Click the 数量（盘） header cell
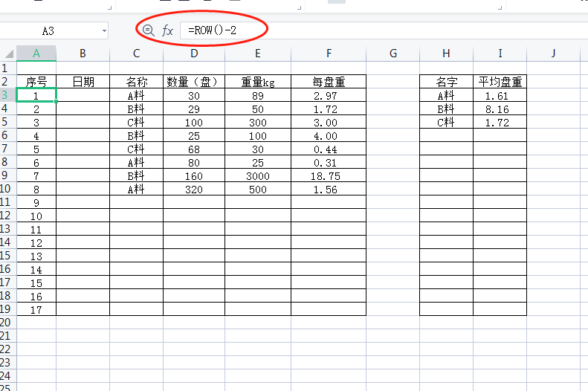This screenshot has width=588, height=391. (194, 82)
